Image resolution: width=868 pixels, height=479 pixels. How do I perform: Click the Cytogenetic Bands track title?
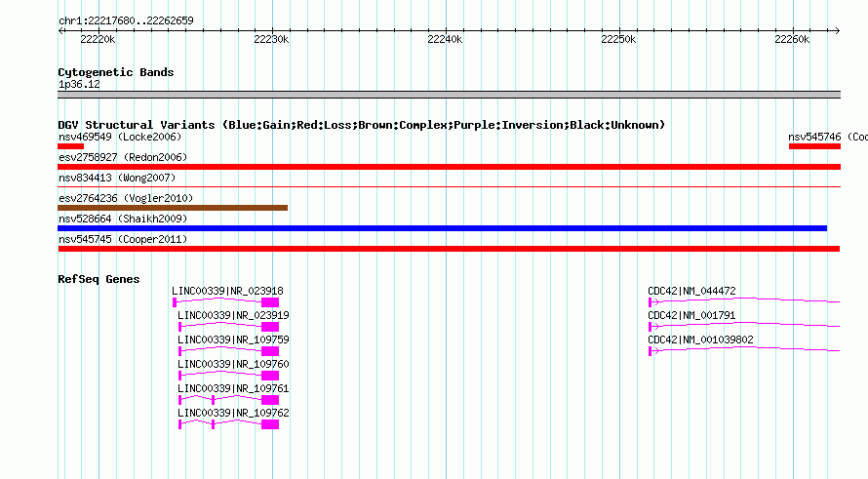click(116, 72)
